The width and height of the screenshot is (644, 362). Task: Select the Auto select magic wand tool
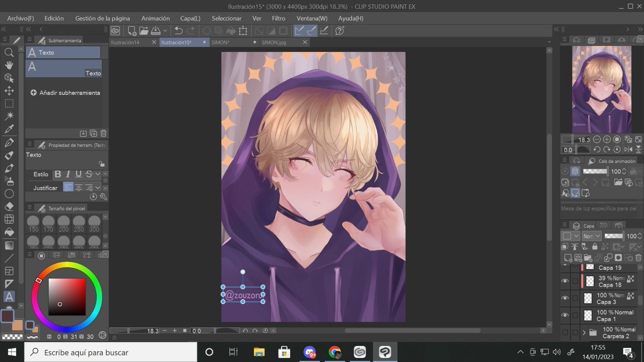[x=9, y=116]
